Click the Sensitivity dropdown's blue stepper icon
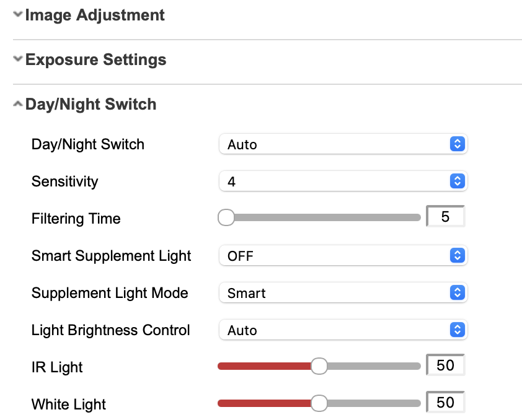This screenshot has height=420, width=522. coord(456,181)
